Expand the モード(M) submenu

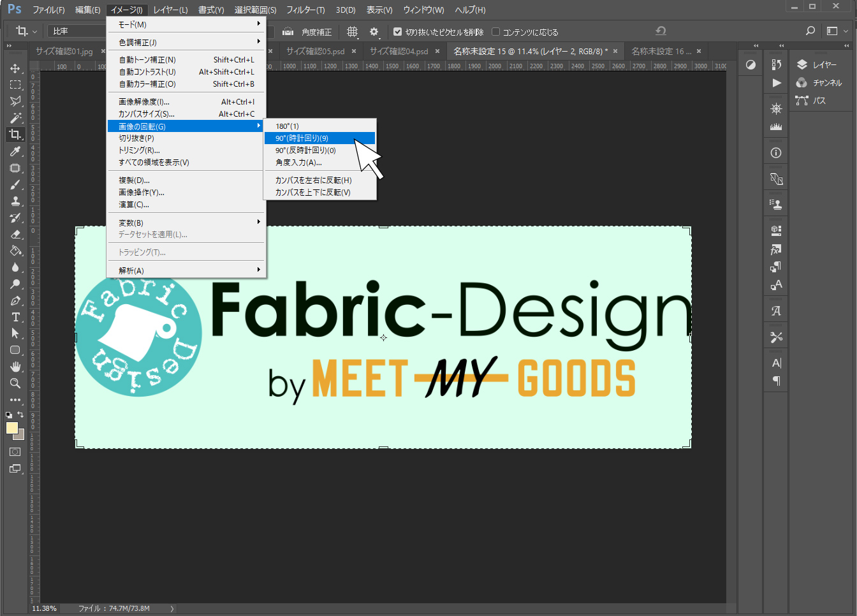click(186, 24)
